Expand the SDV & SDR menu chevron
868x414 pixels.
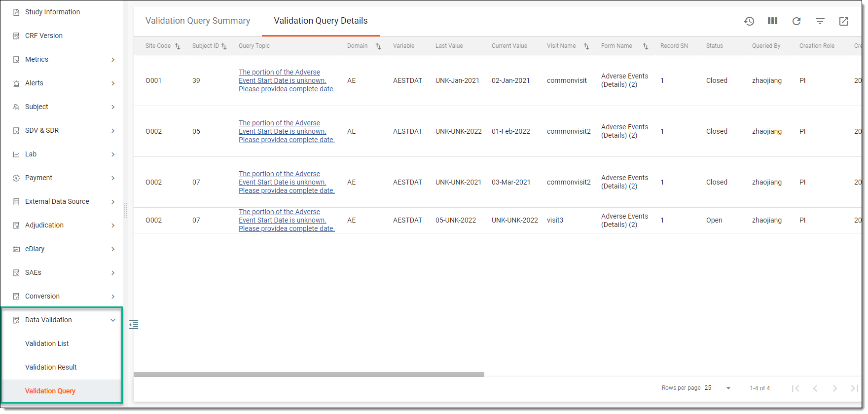click(x=113, y=131)
